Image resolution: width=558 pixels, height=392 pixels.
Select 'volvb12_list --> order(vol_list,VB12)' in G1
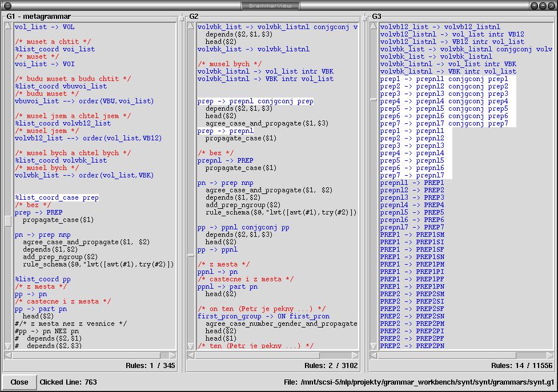click(x=89, y=138)
